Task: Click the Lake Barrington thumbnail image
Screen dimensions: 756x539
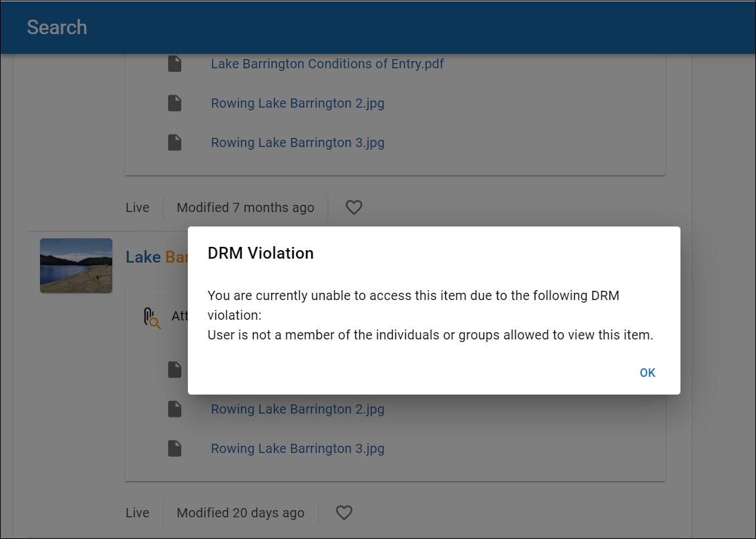Action: tap(76, 266)
